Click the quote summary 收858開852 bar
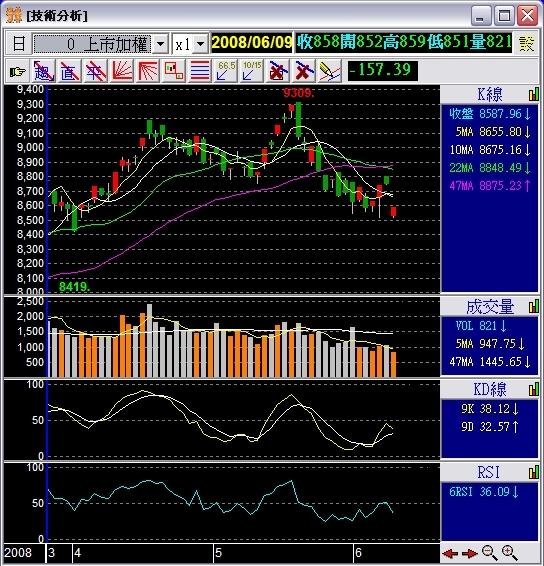The image size is (544, 566). coord(404,43)
